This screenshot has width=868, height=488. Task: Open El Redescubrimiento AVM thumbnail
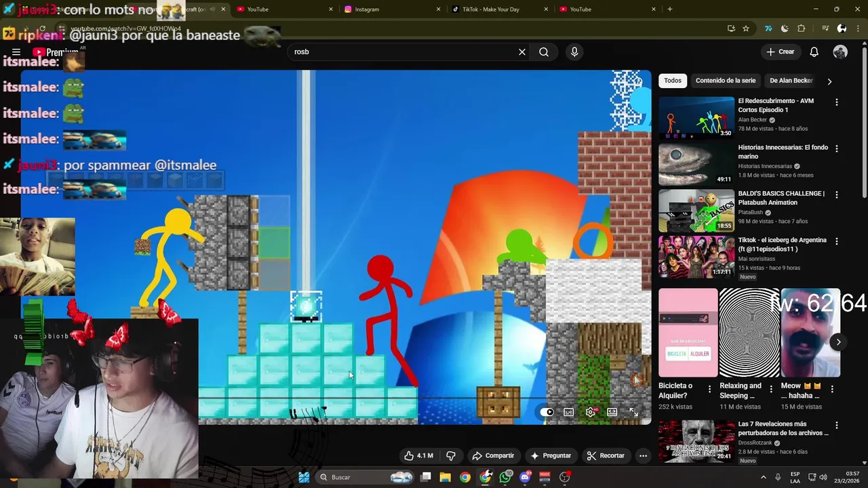point(696,117)
